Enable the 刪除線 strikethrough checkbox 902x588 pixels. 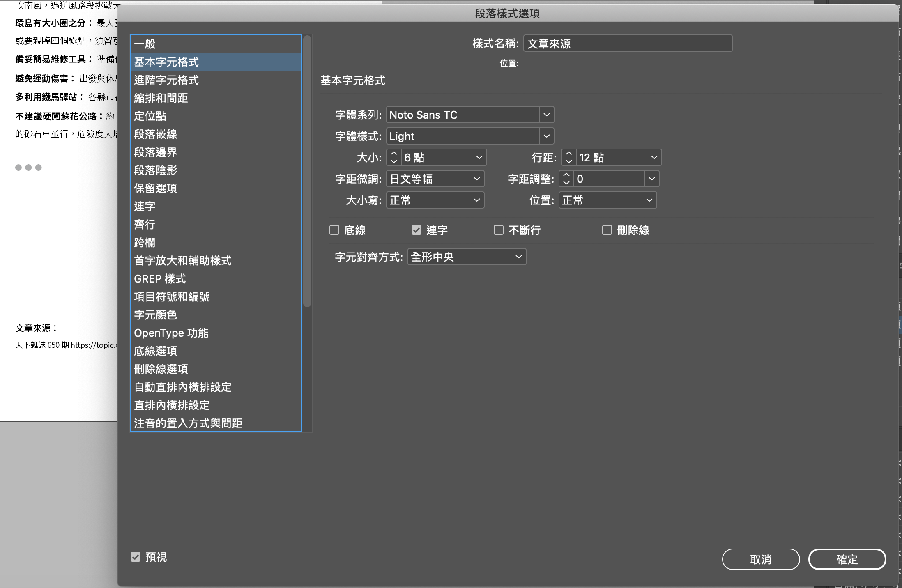[607, 230]
